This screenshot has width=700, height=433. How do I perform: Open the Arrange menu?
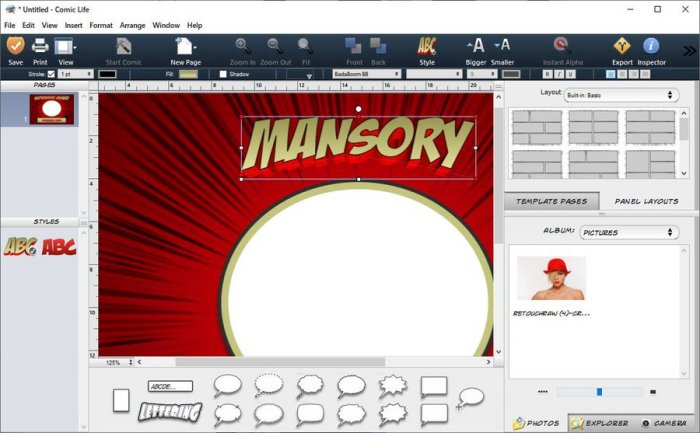pos(132,25)
